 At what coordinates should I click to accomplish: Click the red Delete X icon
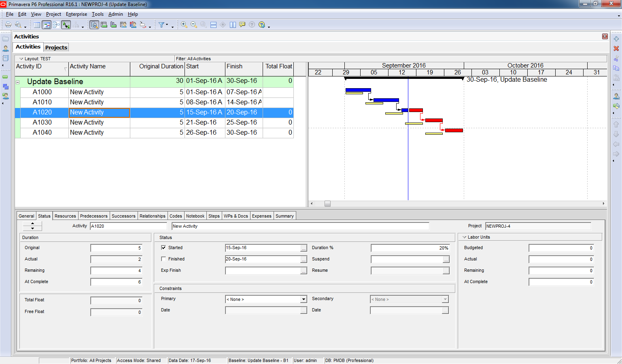616,49
